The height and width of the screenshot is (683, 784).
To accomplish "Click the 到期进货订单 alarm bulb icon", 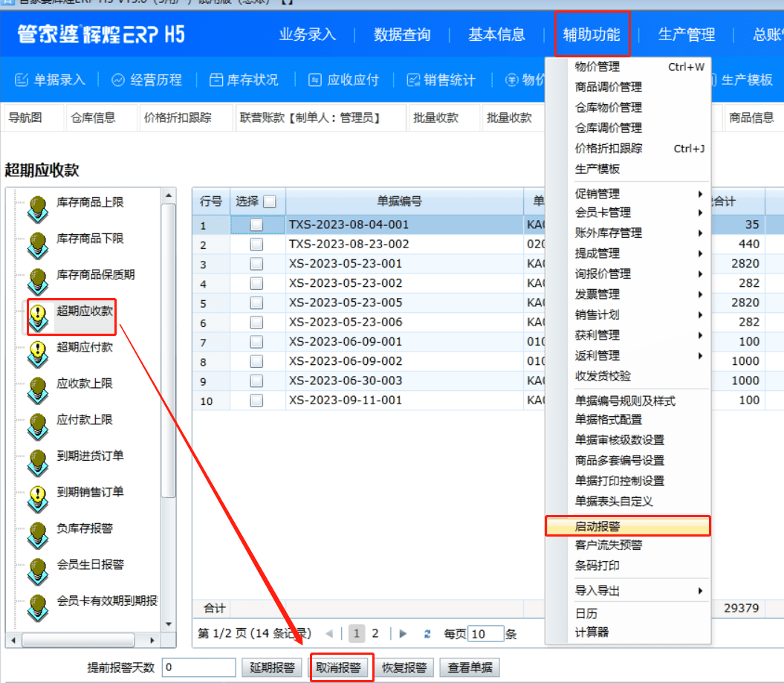I will click(x=38, y=463).
